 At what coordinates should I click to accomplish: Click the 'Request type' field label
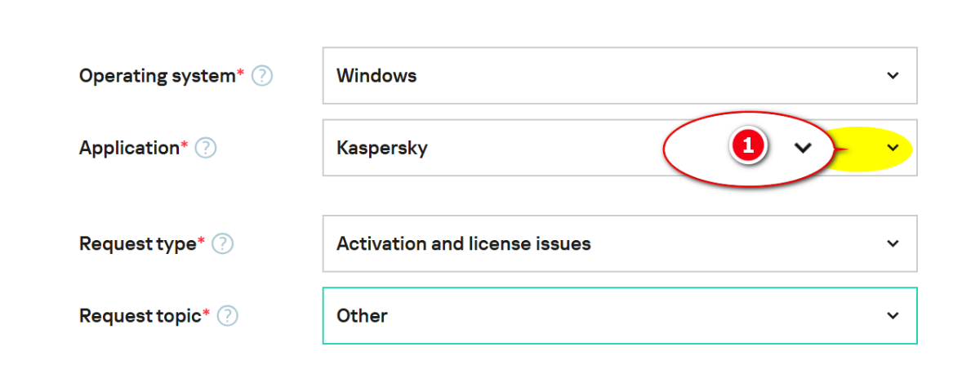pos(137,243)
